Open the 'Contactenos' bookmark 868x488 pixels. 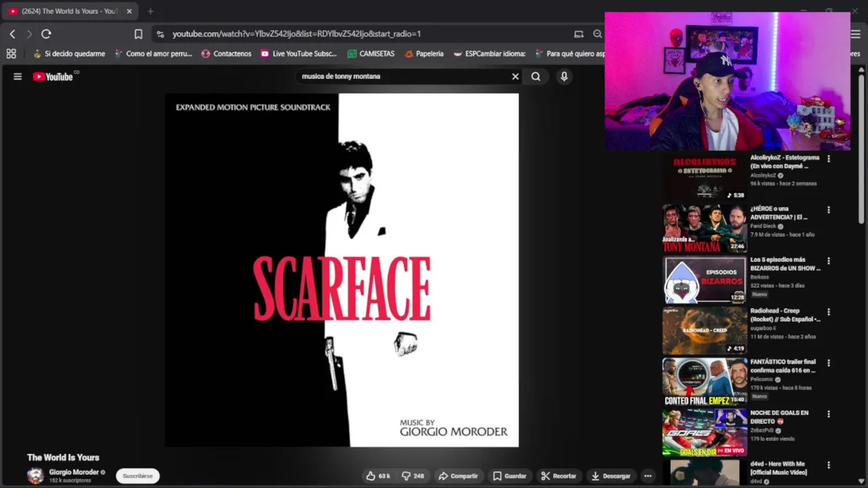point(226,54)
